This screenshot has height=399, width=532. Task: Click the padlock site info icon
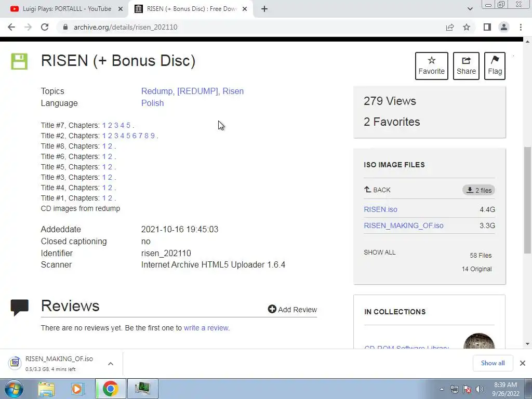65,27
